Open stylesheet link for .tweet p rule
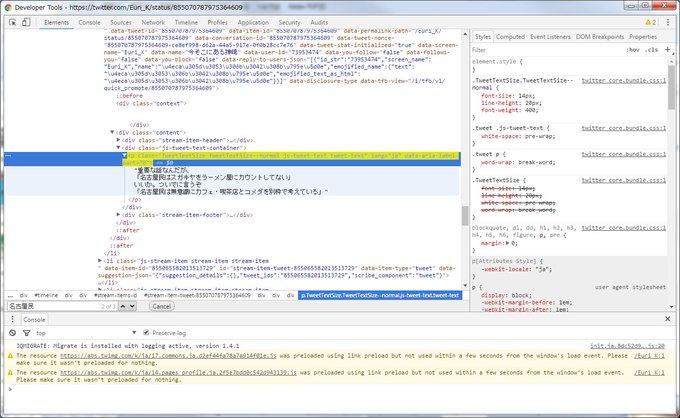 (624, 154)
